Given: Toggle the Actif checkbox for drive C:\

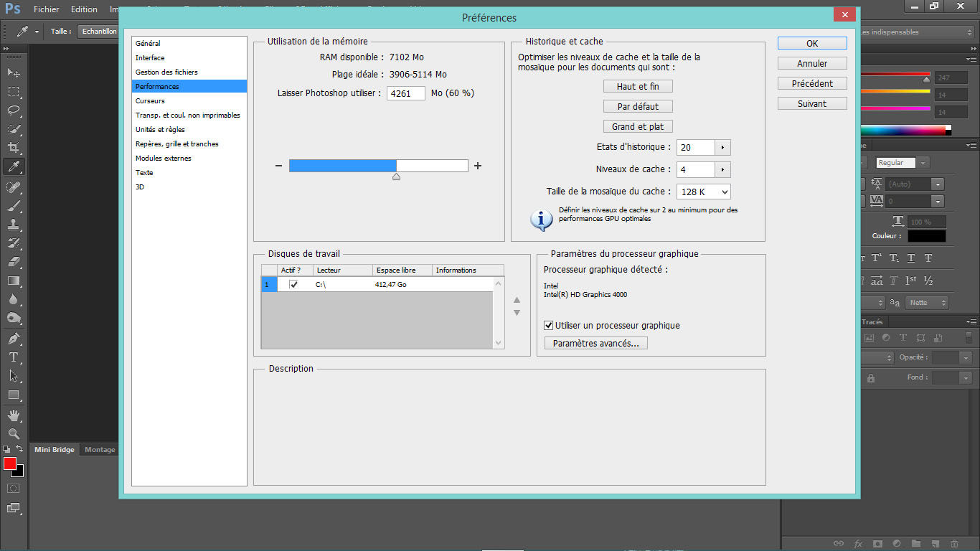Looking at the screenshot, I should (x=293, y=285).
